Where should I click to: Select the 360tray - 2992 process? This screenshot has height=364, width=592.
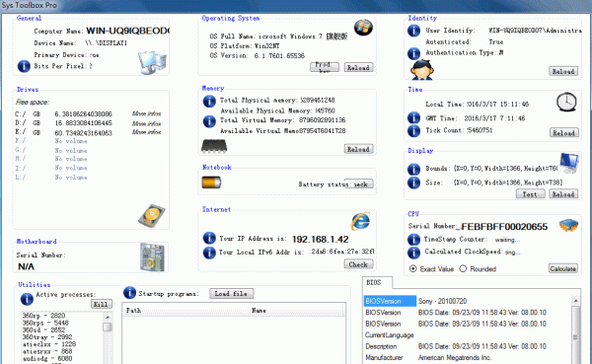coord(46,337)
